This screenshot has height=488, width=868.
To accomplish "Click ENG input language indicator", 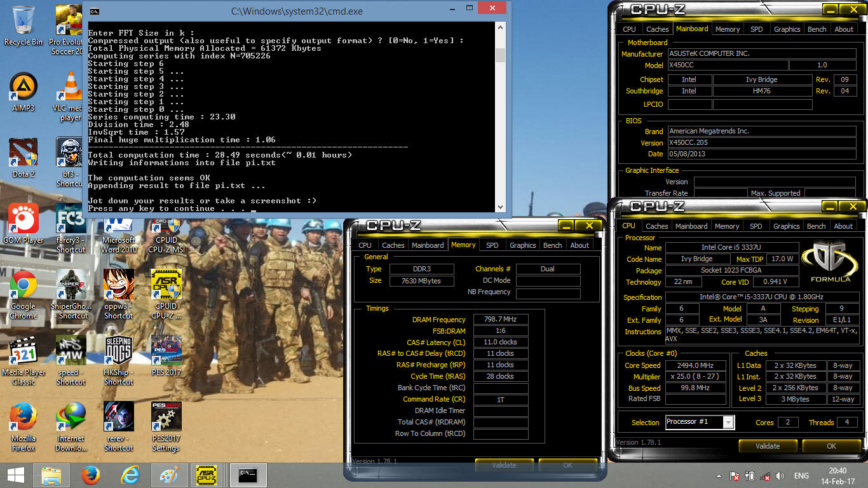I will (x=801, y=476).
